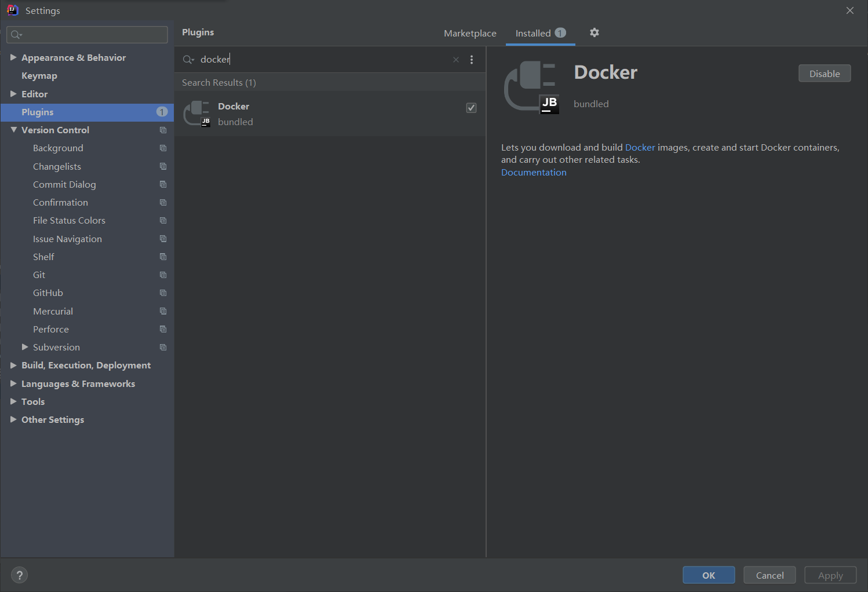
Task: Select Plugins in the settings tree
Action: point(87,112)
